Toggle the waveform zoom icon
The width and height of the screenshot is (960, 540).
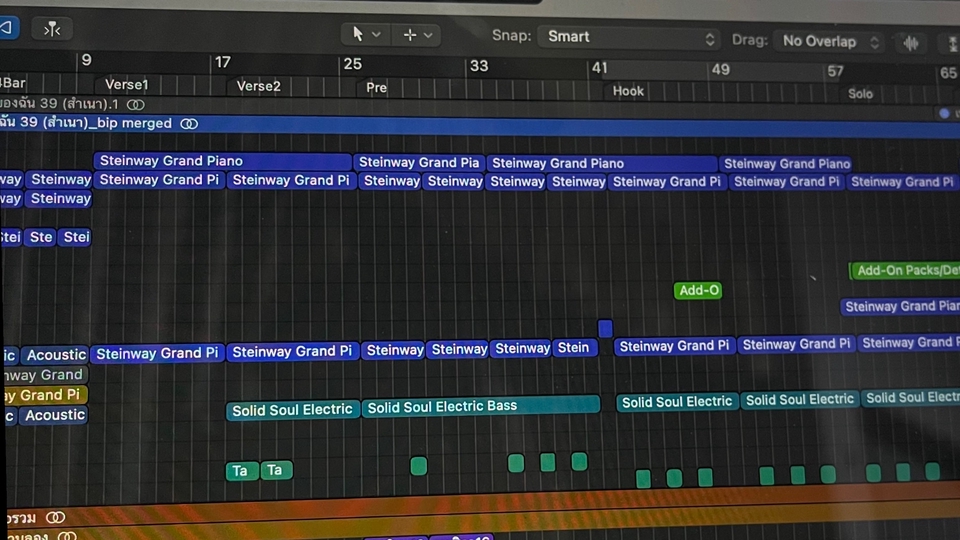[911, 43]
